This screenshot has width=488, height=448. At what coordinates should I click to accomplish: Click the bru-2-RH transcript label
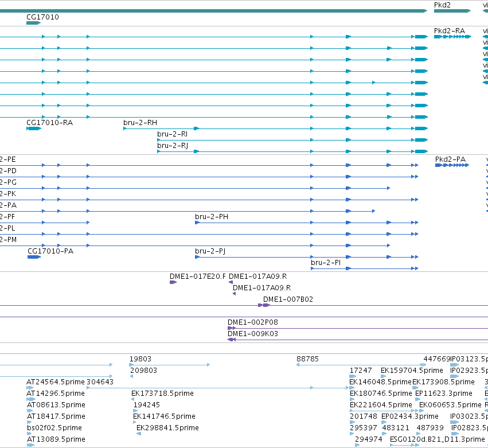pos(140,123)
